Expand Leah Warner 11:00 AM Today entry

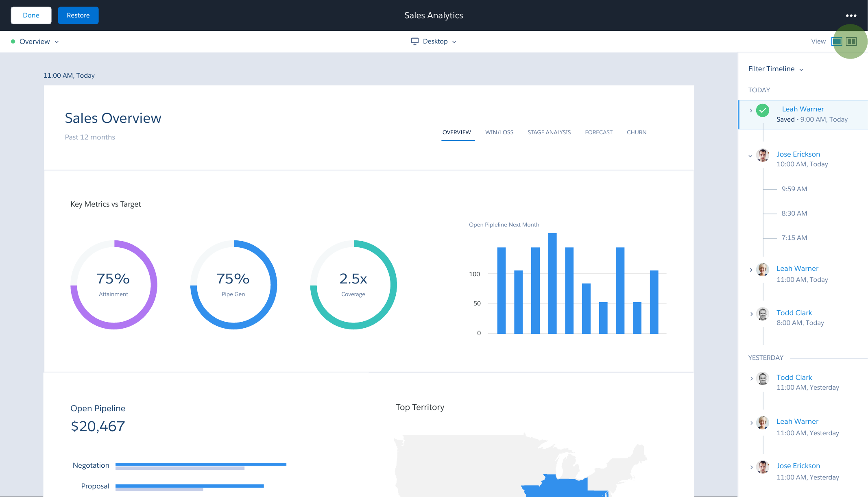coord(751,270)
